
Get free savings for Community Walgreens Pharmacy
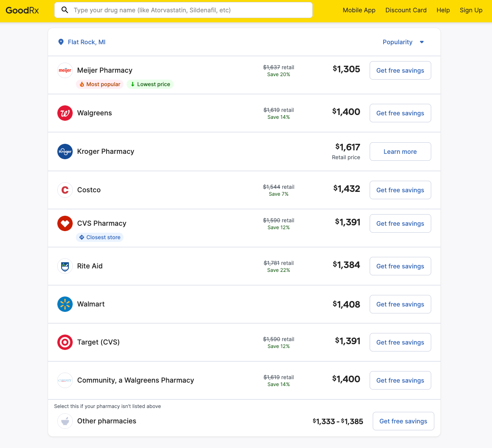pos(400,380)
